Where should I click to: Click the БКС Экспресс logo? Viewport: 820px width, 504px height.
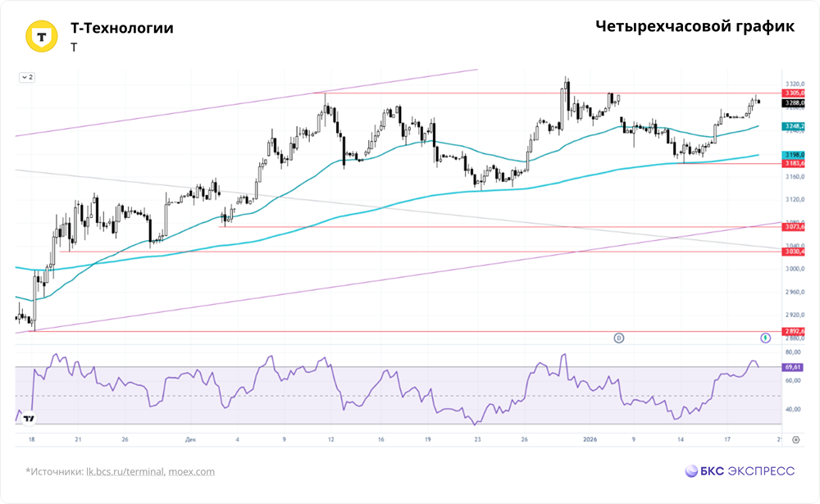740,471
